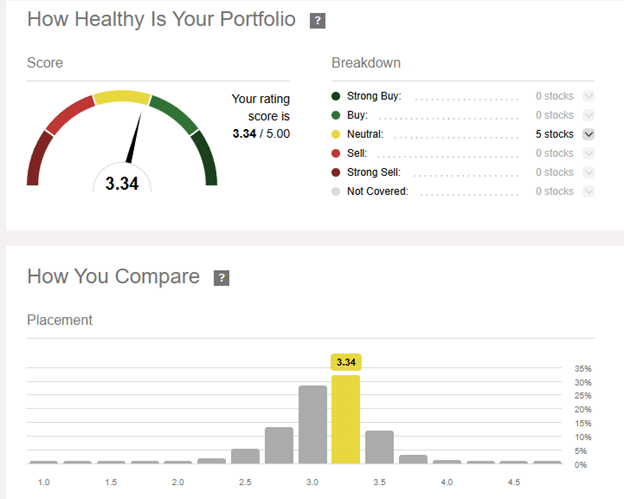The height and width of the screenshot is (499, 624).
Task: Click the dark green Strong Buy dot
Action: [x=337, y=96]
